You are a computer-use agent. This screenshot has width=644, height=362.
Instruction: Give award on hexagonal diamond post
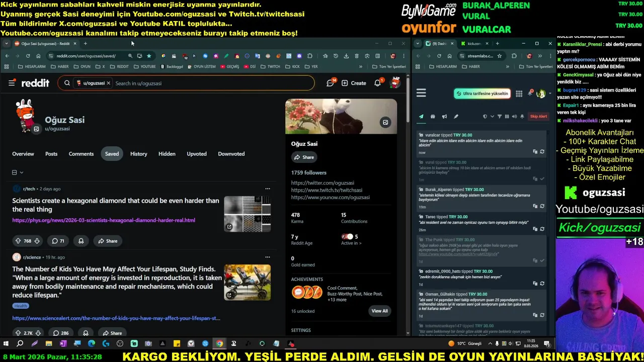[81, 241]
